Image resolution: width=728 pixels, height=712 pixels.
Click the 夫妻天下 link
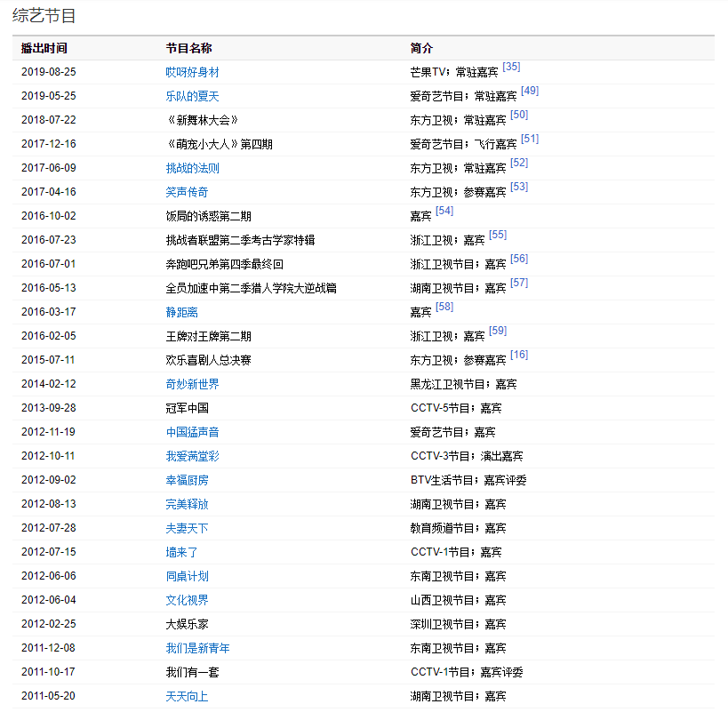tap(187, 528)
